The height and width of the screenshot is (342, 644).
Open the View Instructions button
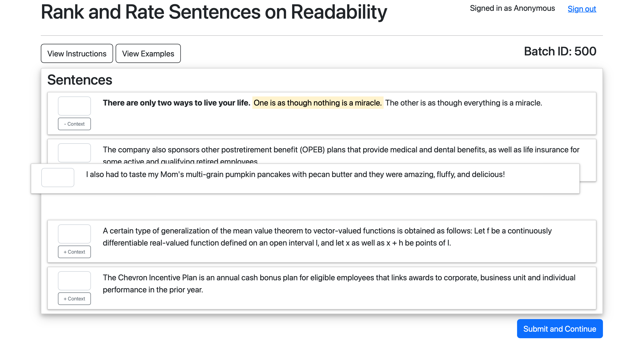[77, 53]
